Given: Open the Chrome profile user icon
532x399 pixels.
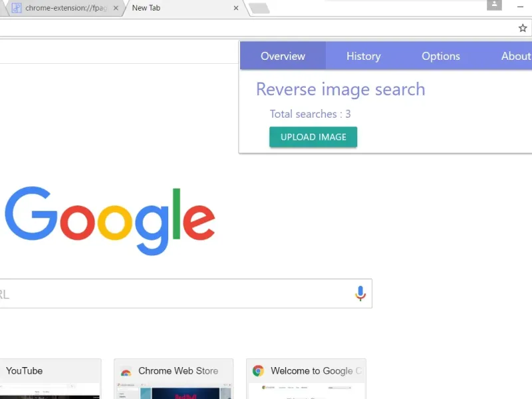Looking at the screenshot, I should pos(494,5).
